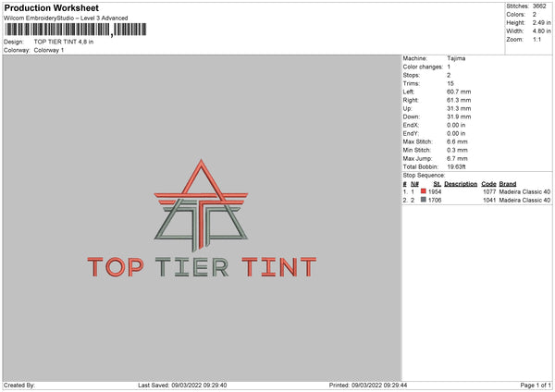Image resolution: width=555 pixels, height=392 pixels.
Task: Click 'Wilcom EmbroideryStudio – Level 3 Advanced' text
Action: click(x=66, y=18)
